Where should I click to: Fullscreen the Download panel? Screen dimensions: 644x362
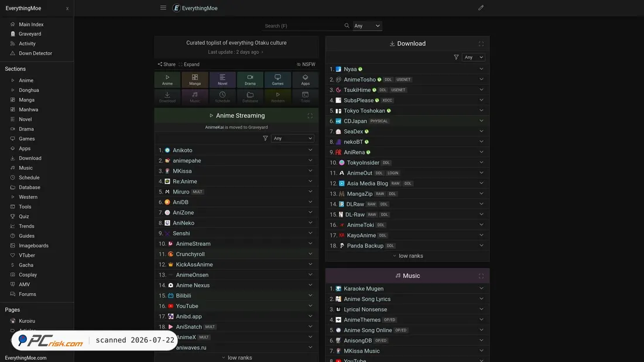pos(481,43)
